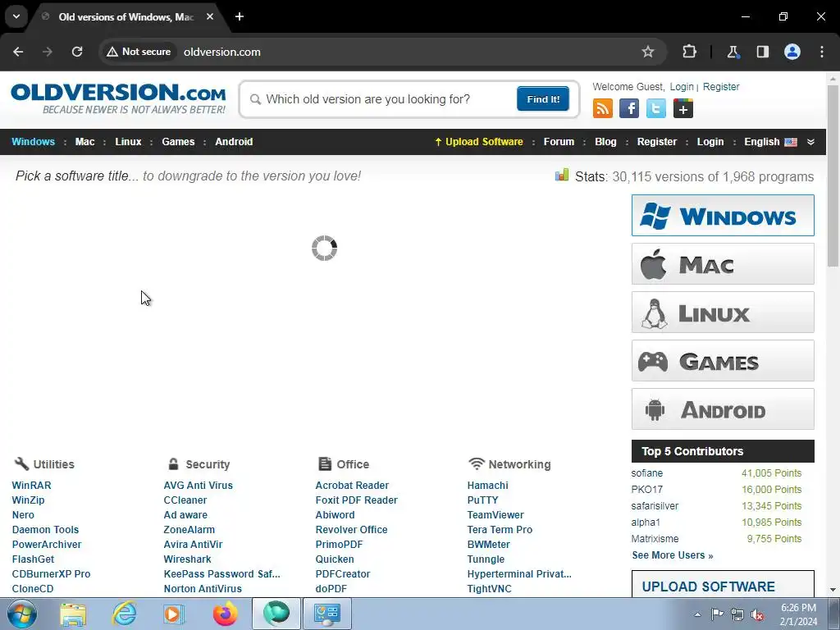Show hidden tray icons arrow
The height and width of the screenshot is (630, 840).
point(697,614)
